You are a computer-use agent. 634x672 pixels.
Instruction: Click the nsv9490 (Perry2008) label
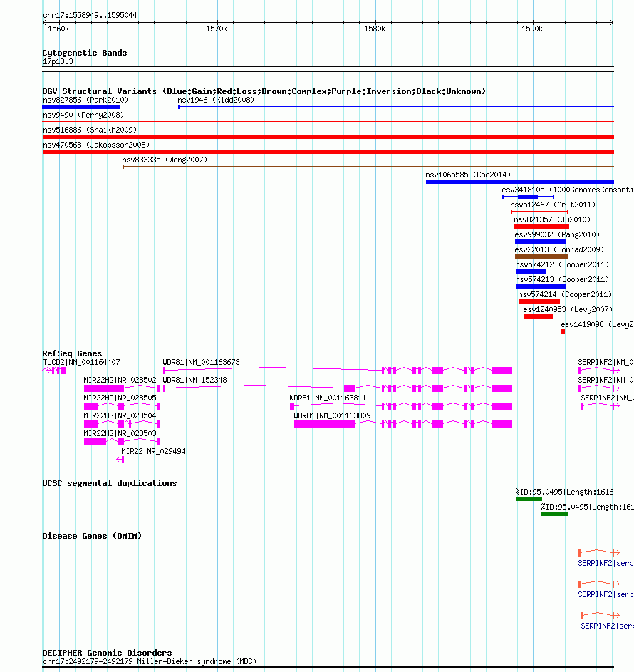coord(83,115)
